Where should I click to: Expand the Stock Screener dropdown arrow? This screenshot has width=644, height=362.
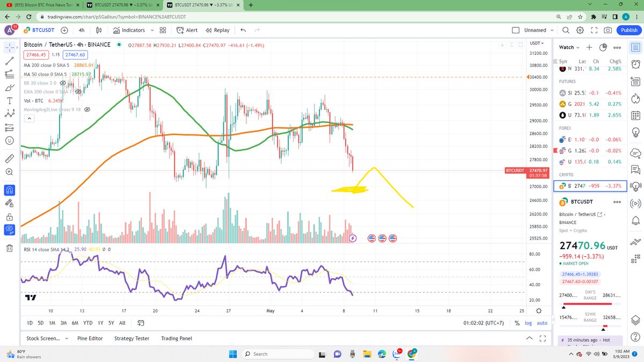pyautogui.click(x=67, y=339)
